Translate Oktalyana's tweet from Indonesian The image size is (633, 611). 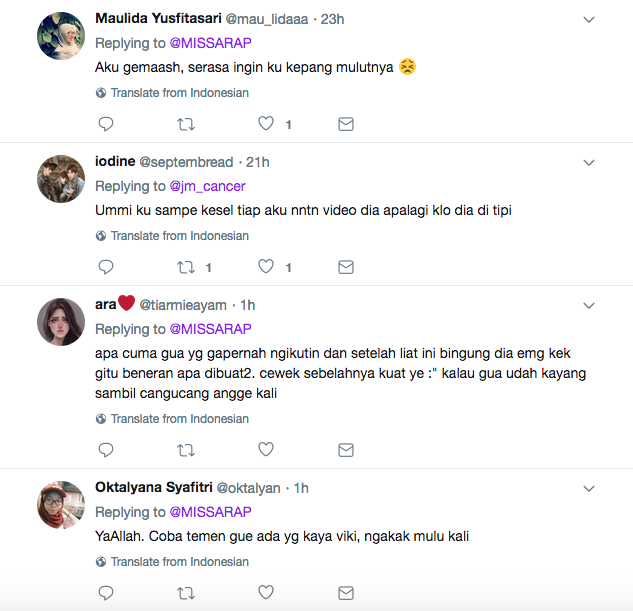179,562
